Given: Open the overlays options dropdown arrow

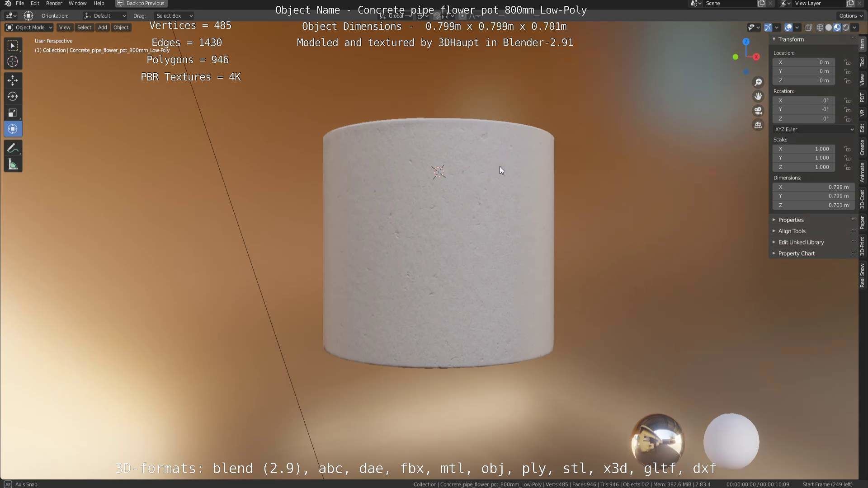Looking at the screenshot, I should pos(797,28).
